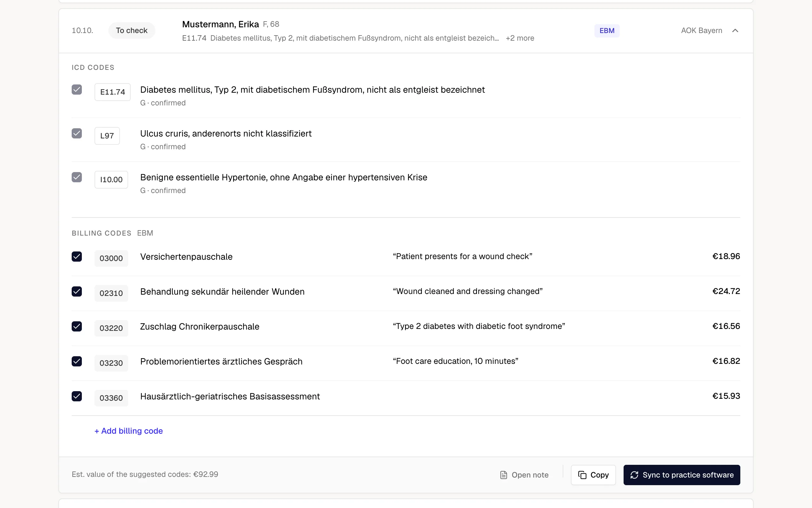Click the €18.96 amount for Versichertenpauschale

click(x=726, y=256)
